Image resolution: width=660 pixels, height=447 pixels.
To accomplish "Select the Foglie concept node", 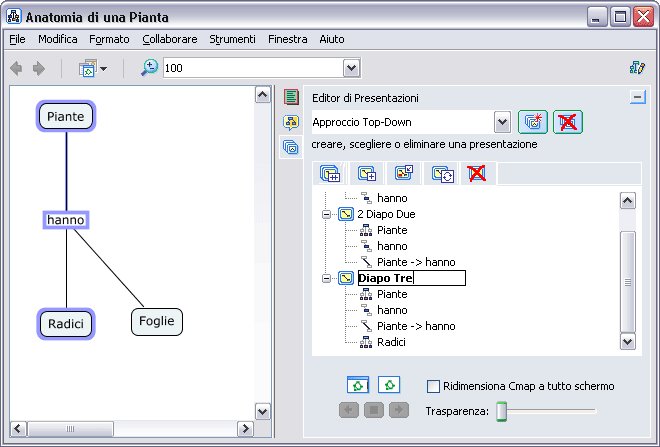I will pyautogui.click(x=157, y=322).
